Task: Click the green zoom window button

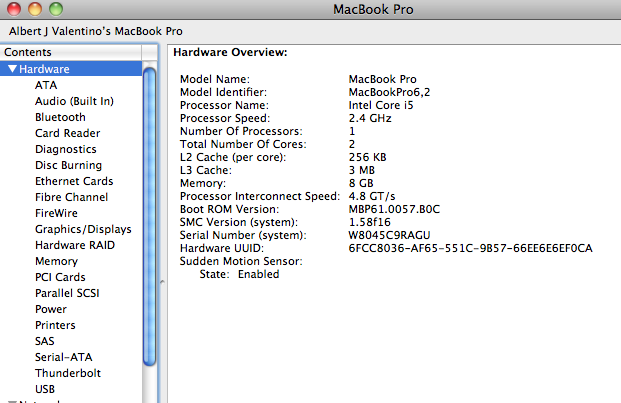Action: (56, 9)
